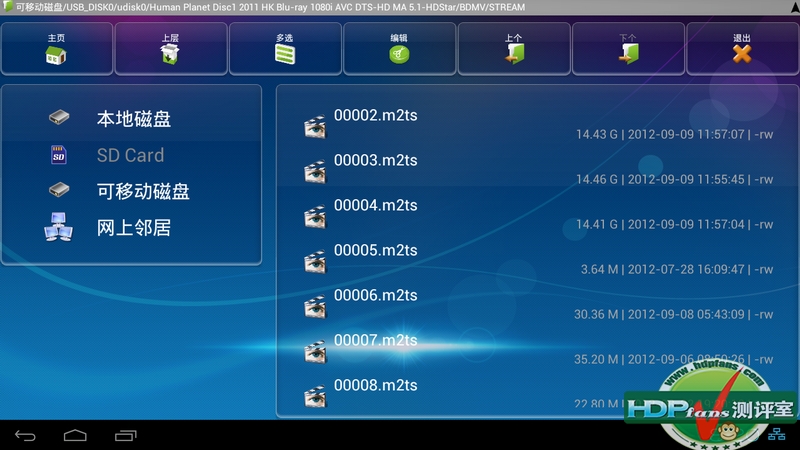The width and height of the screenshot is (800, 450).
Task: Enable 多选 multi-select mode
Action: (285, 49)
